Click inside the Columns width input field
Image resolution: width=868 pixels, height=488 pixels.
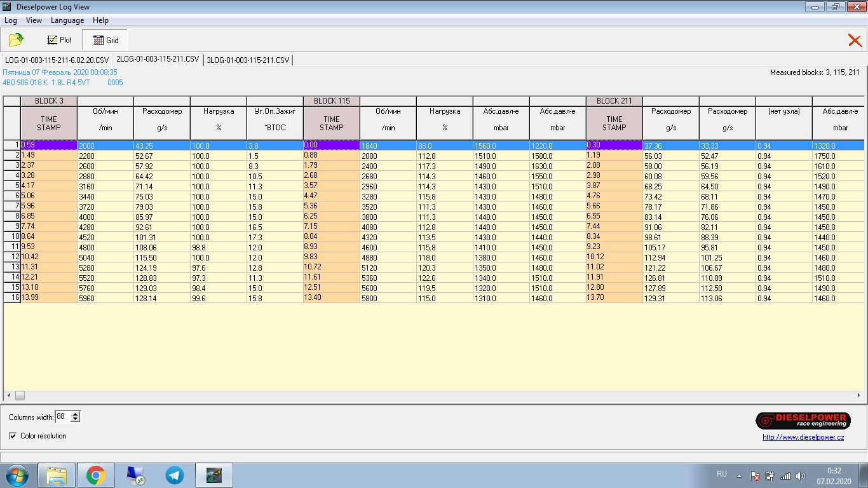(x=62, y=417)
